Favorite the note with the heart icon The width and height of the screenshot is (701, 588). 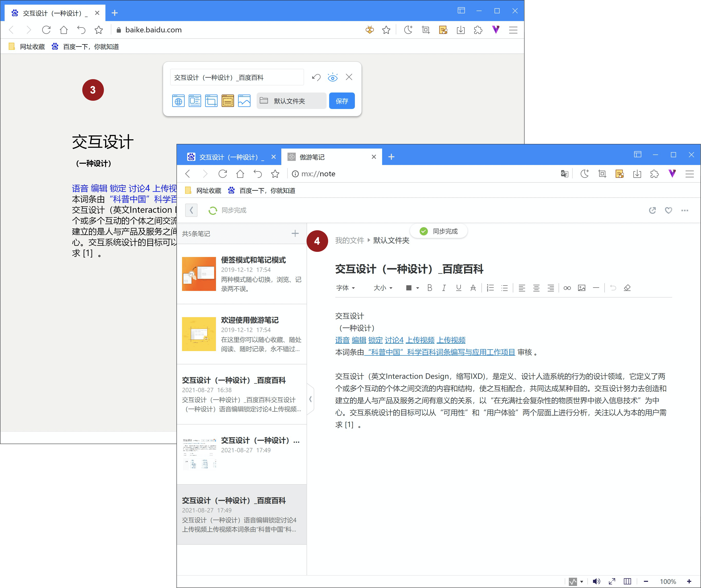(668, 210)
